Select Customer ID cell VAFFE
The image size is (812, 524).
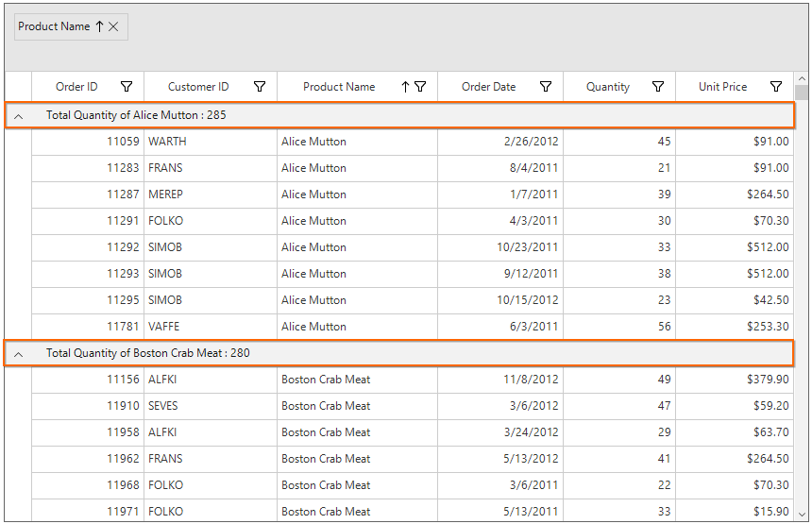[x=211, y=327]
